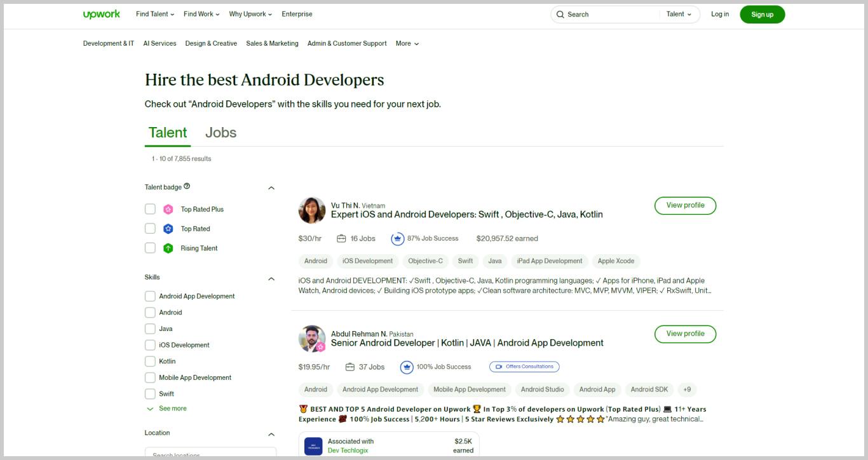Check the Rising Talent checkbox
This screenshot has width=868, height=460.
click(150, 248)
